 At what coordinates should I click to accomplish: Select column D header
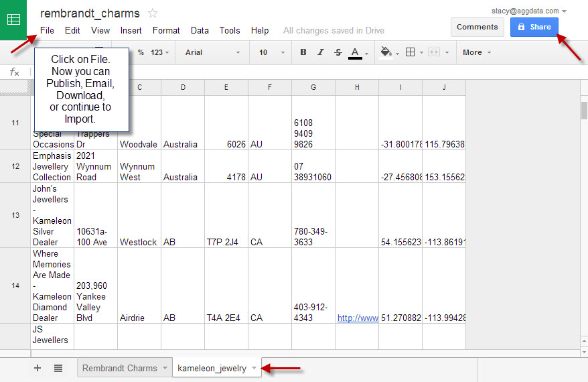coord(183,87)
